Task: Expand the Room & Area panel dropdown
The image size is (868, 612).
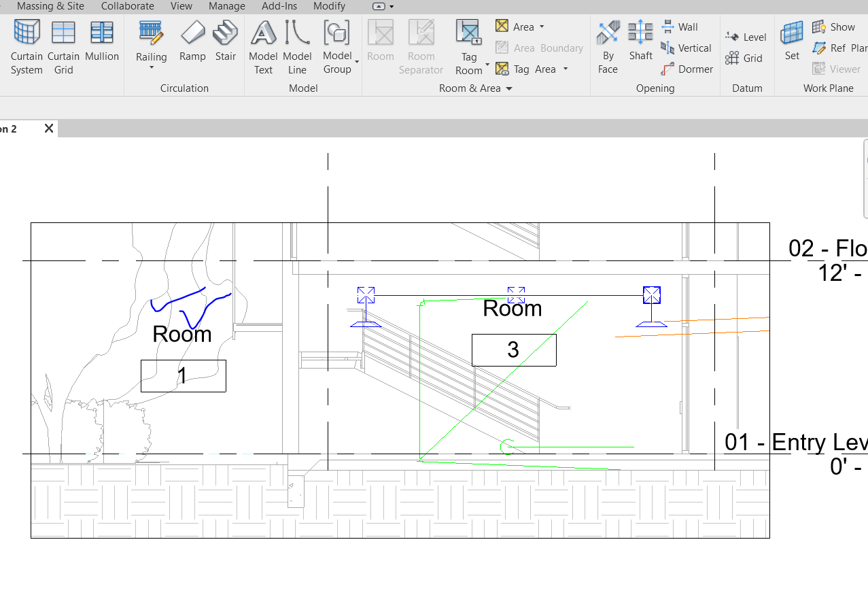Action: click(509, 88)
